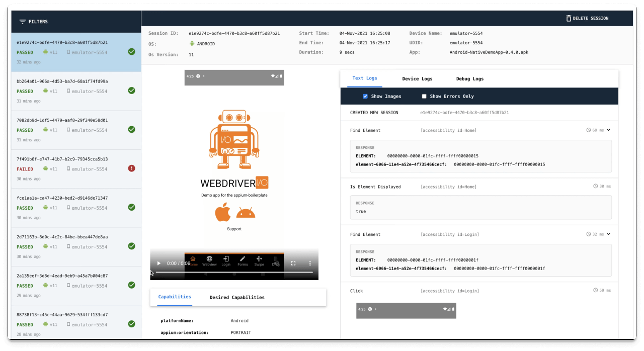Screen dimensions: 644x351
Task: Click the Click accessibility id=Login log entry
Action: pos(479,291)
